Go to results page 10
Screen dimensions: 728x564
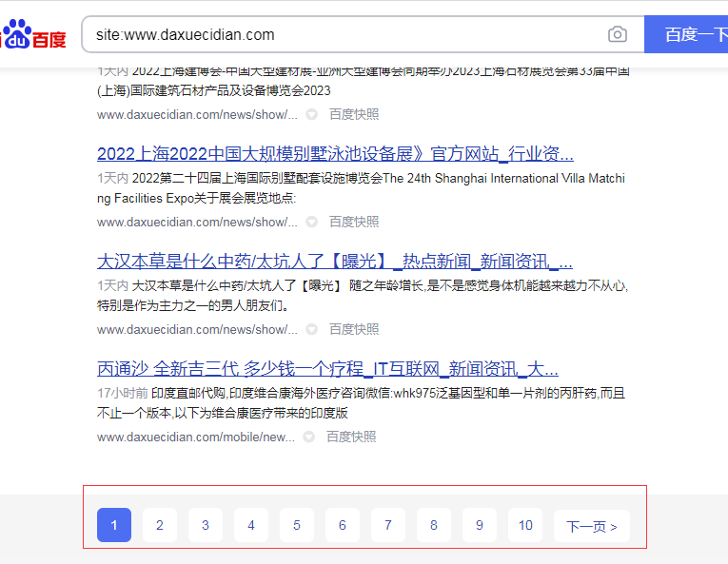click(525, 525)
